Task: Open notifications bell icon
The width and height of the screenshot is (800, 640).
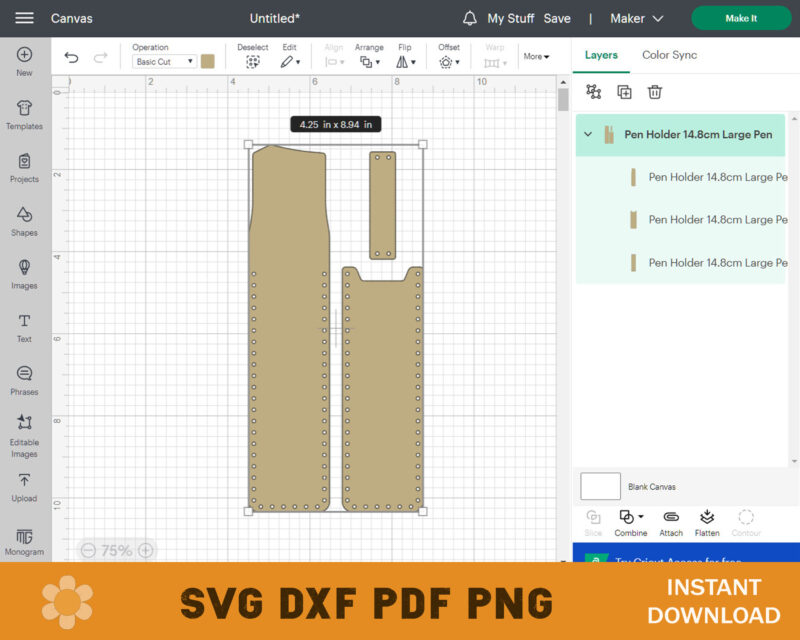Action: [470, 18]
